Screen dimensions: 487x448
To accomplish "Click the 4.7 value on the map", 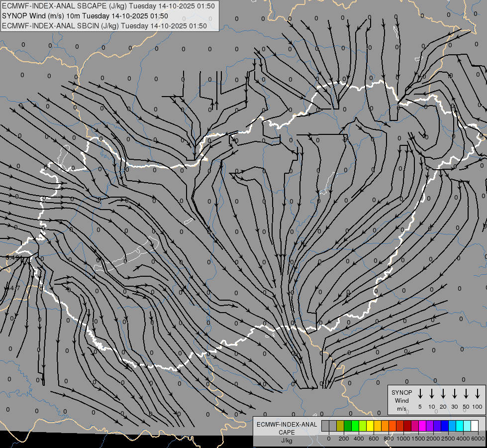I will (13, 288).
